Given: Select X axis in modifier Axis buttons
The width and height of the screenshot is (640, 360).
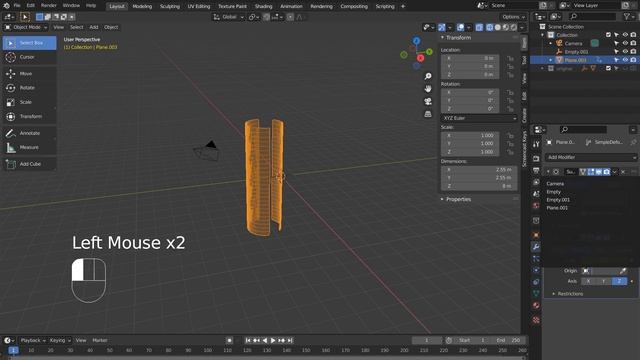Looking at the screenshot, I should [589, 281].
